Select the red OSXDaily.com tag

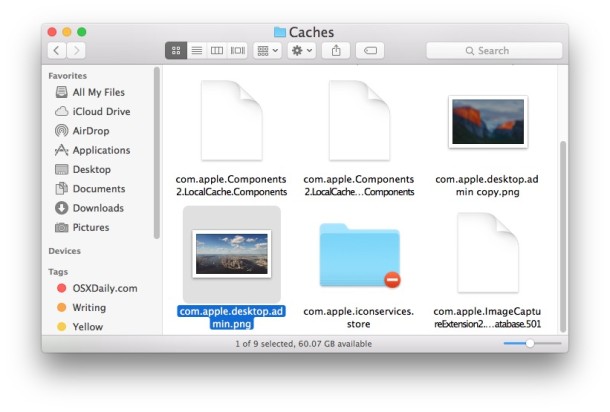click(x=104, y=288)
